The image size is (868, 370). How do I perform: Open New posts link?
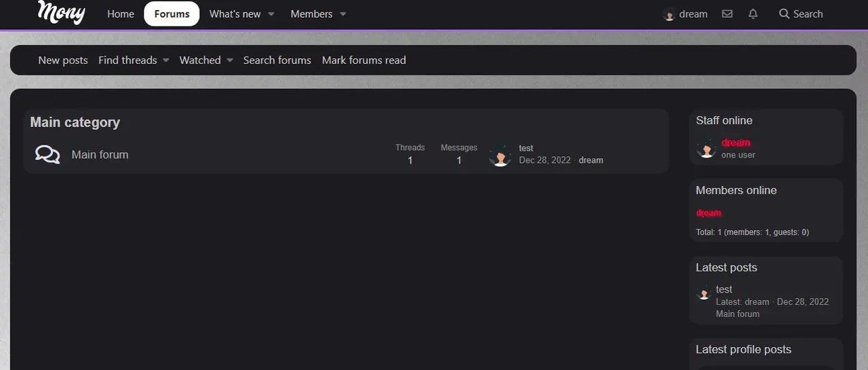63,60
